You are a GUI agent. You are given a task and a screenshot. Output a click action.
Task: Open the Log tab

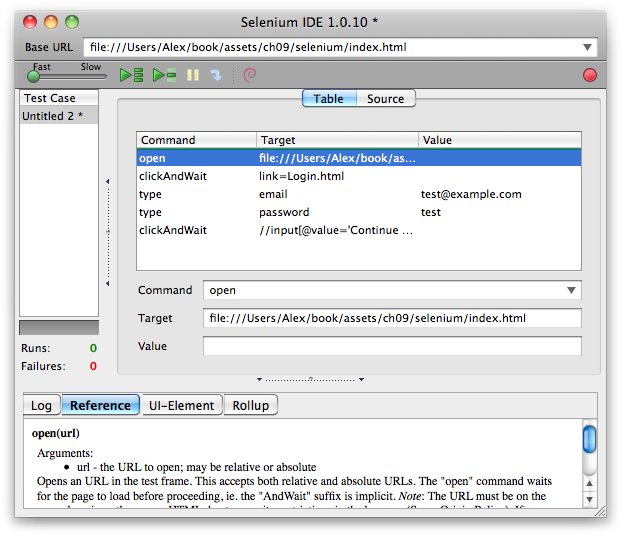(42, 405)
